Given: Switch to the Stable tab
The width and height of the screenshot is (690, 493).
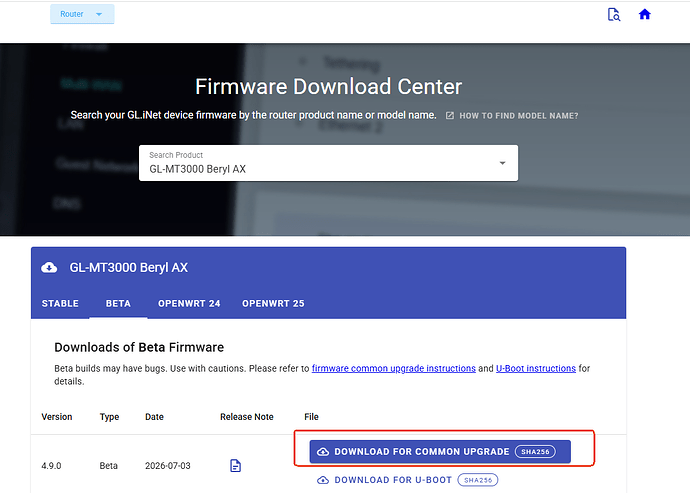Looking at the screenshot, I should pyautogui.click(x=60, y=303).
